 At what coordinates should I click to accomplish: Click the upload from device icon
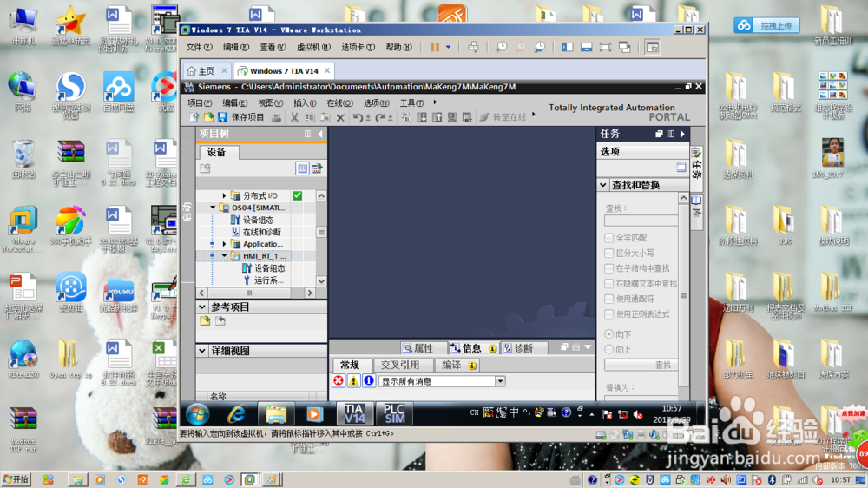[437, 117]
